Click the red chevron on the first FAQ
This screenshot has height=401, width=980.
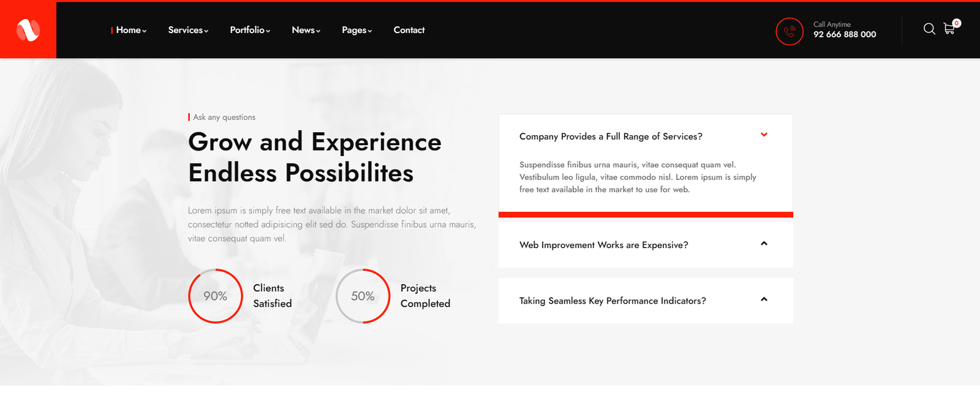coord(764,135)
